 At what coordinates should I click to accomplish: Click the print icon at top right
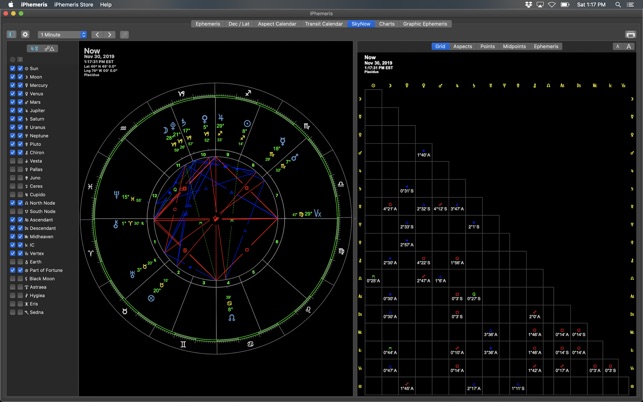tap(630, 34)
